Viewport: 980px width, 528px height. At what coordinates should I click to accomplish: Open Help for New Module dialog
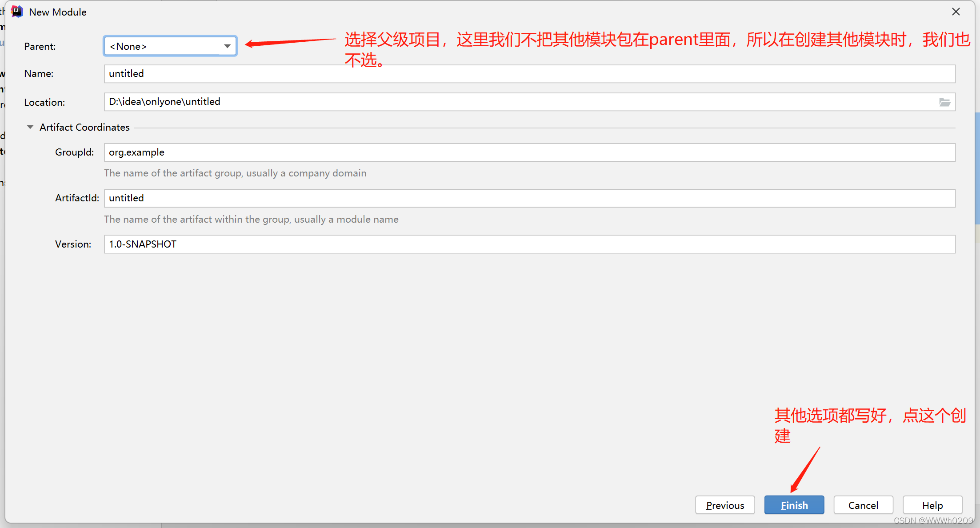point(932,505)
